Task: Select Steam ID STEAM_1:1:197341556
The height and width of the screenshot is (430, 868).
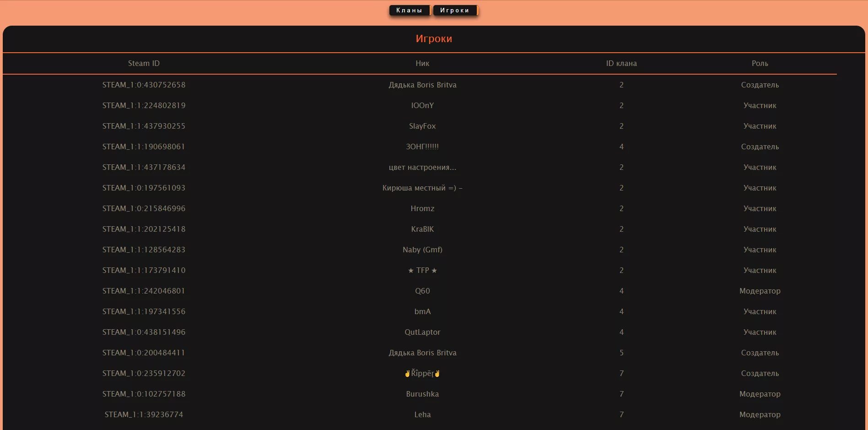Action: click(144, 311)
